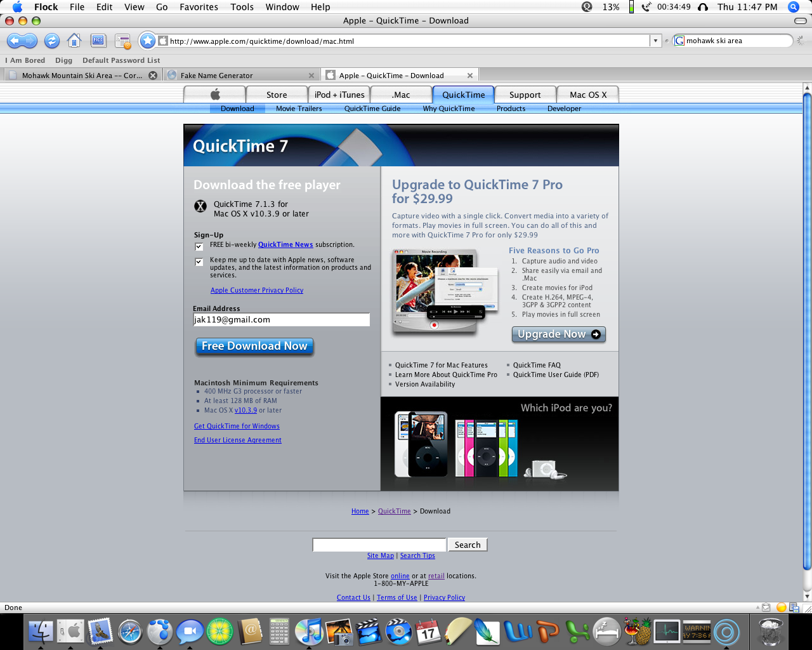This screenshot has width=812, height=650.
Task: Open the Trash in the Dock
Action: coord(770,632)
